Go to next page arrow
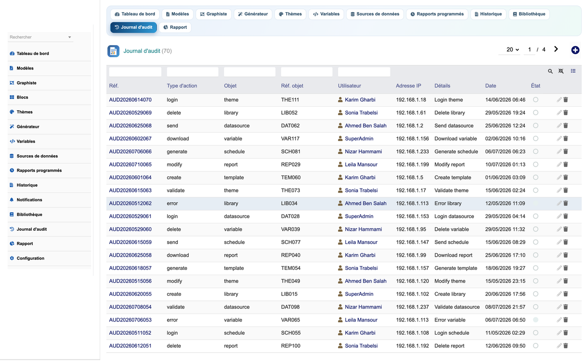Image resolution: width=588 pixels, height=364 pixels. (556, 49)
